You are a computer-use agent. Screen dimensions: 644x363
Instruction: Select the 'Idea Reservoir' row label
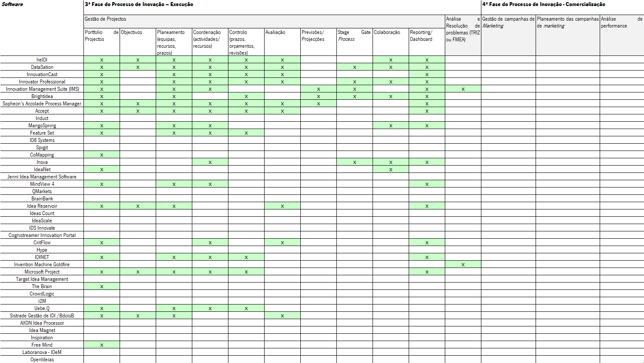coord(42,206)
